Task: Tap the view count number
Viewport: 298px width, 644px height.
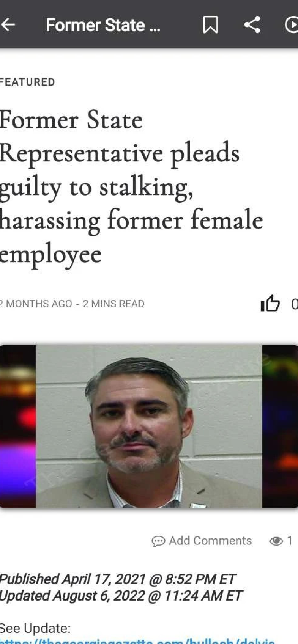Action: (290, 541)
